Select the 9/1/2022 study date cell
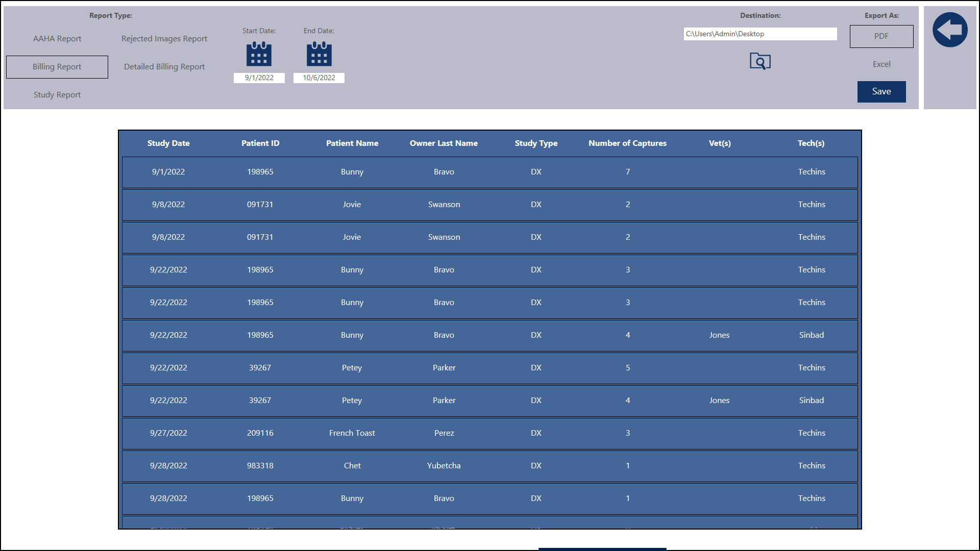980x551 pixels. (x=168, y=172)
